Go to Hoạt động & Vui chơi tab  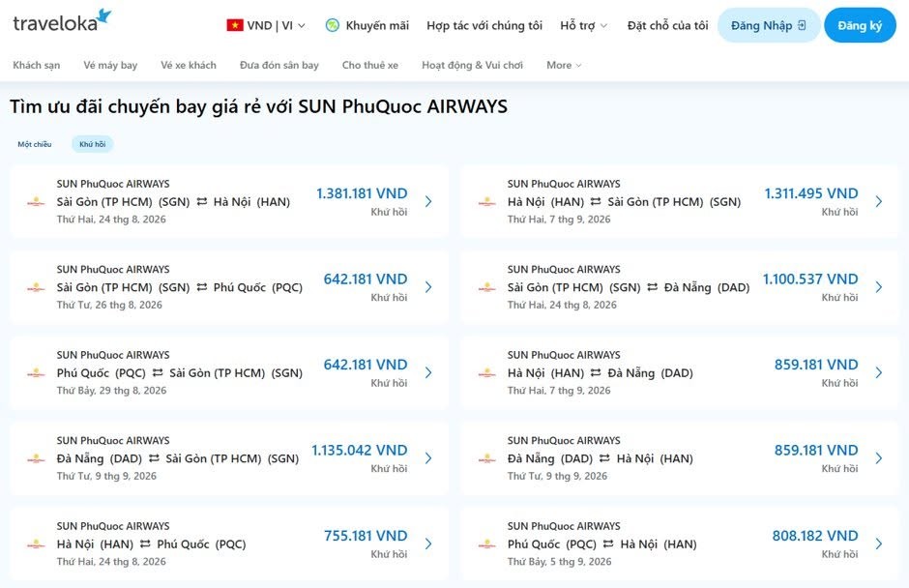[x=473, y=65]
